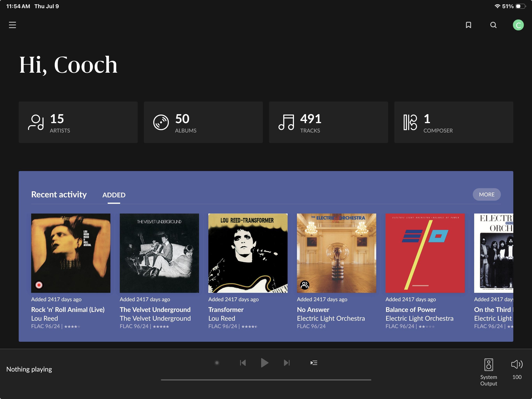The width and height of the screenshot is (532, 399).
Task: Click the signal path dot indicator
Action: click(x=217, y=363)
